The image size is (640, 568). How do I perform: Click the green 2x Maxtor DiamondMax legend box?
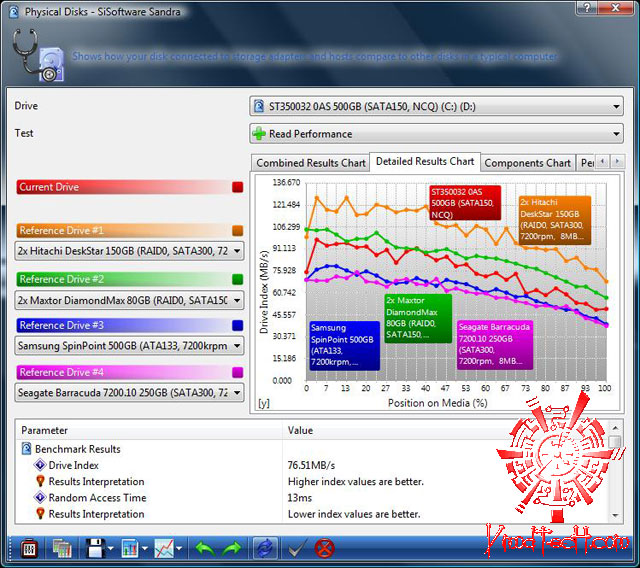pyautogui.click(x=418, y=318)
